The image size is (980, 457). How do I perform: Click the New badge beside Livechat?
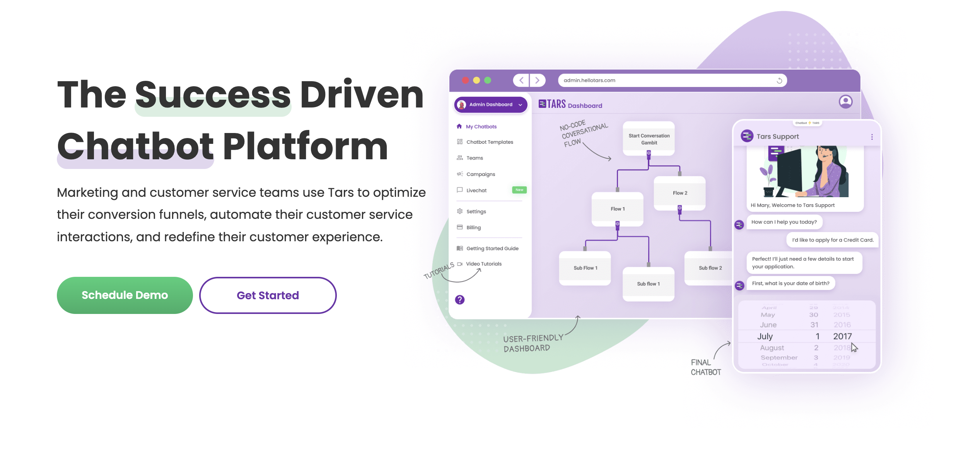pos(519,190)
